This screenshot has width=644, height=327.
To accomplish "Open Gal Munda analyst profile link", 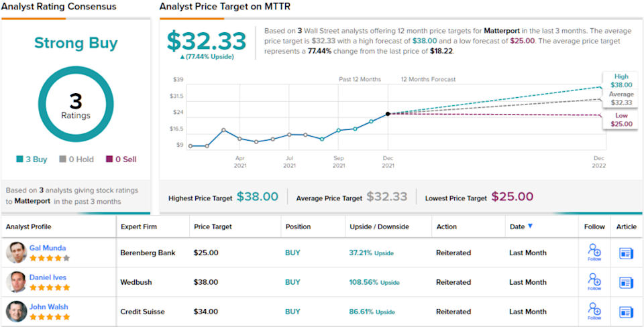I will (48, 248).
